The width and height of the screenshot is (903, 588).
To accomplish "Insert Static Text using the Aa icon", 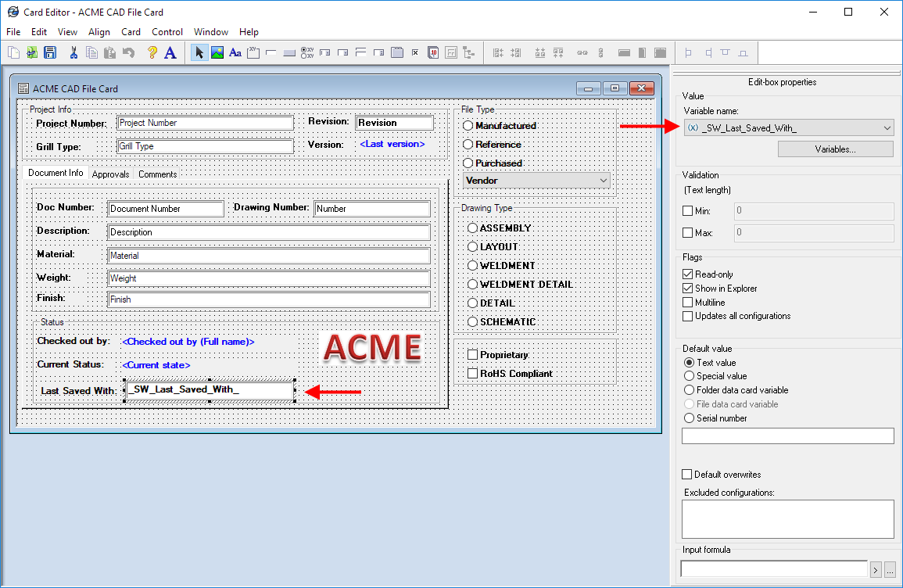I will pos(235,52).
